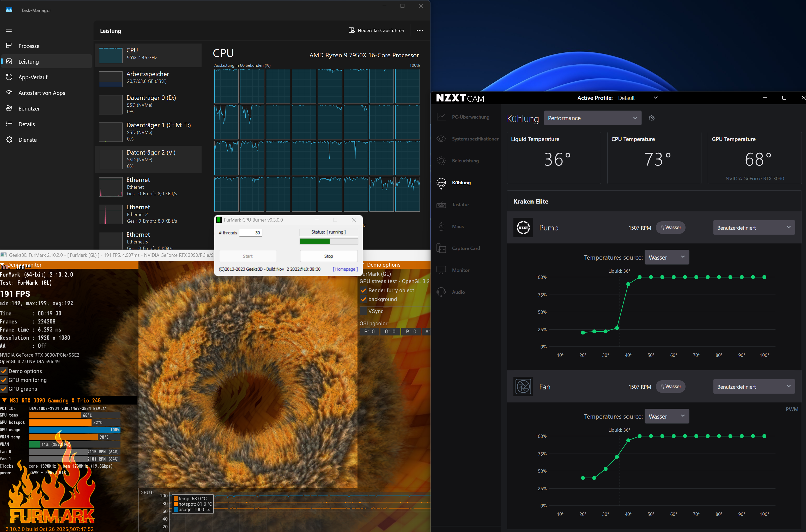Click the PC-Überwachung chart icon in NZXT CAM
Image resolution: width=806 pixels, height=532 pixels.
click(x=441, y=117)
